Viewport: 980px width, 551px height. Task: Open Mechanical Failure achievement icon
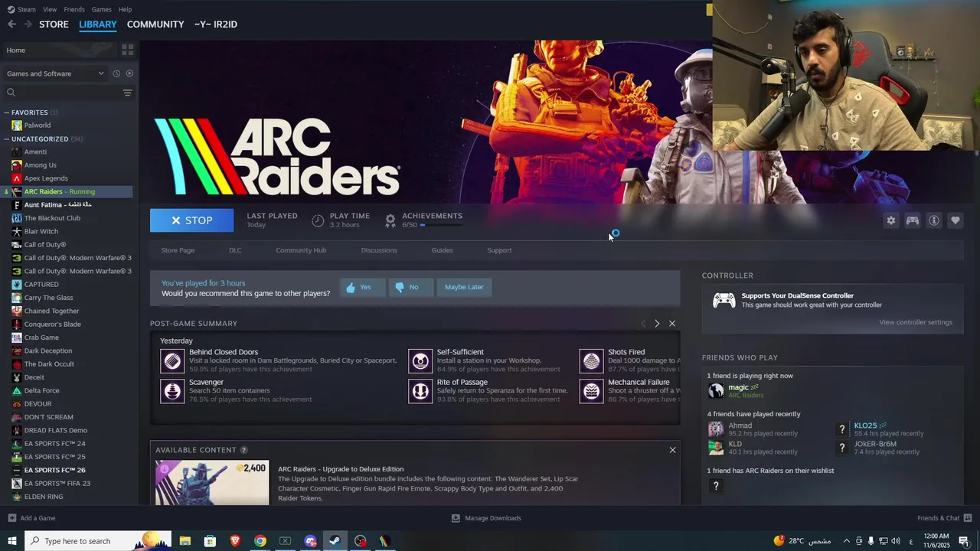[x=591, y=390]
